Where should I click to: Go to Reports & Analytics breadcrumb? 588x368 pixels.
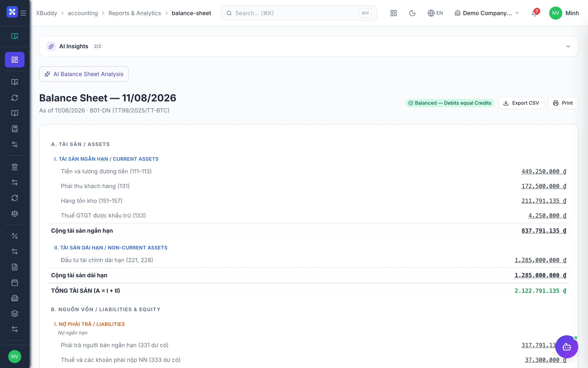(135, 13)
